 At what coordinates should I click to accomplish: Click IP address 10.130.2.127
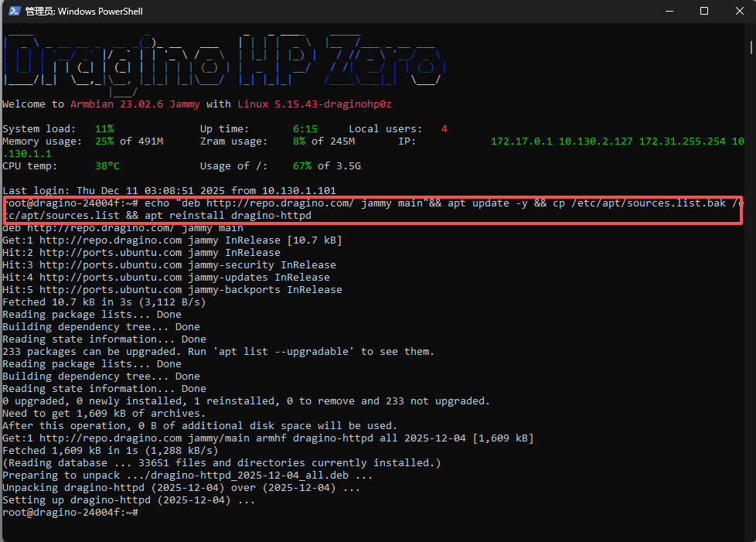pos(595,141)
